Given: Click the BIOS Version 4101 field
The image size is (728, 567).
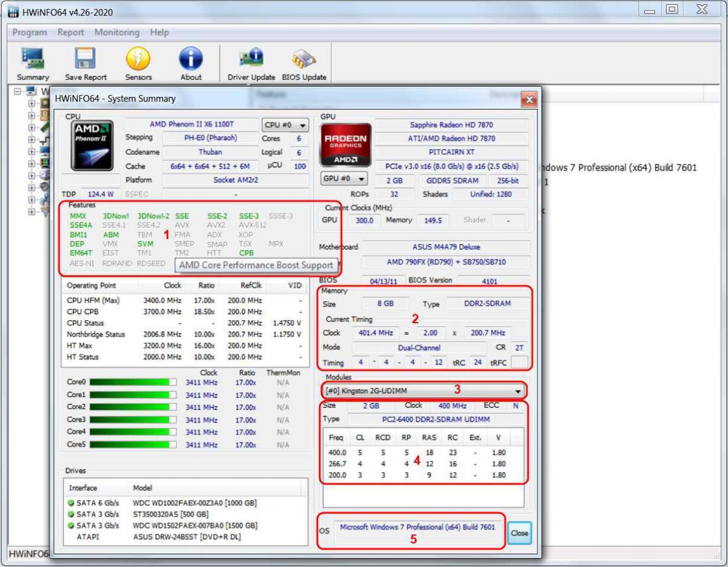Looking at the screenshot, I should (493, 281).
